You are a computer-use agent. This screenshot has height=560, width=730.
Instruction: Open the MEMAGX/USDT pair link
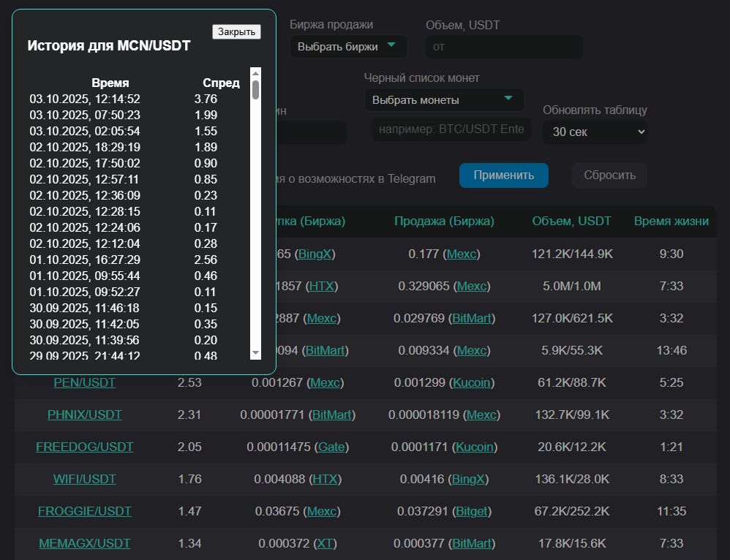pos(84,543)
